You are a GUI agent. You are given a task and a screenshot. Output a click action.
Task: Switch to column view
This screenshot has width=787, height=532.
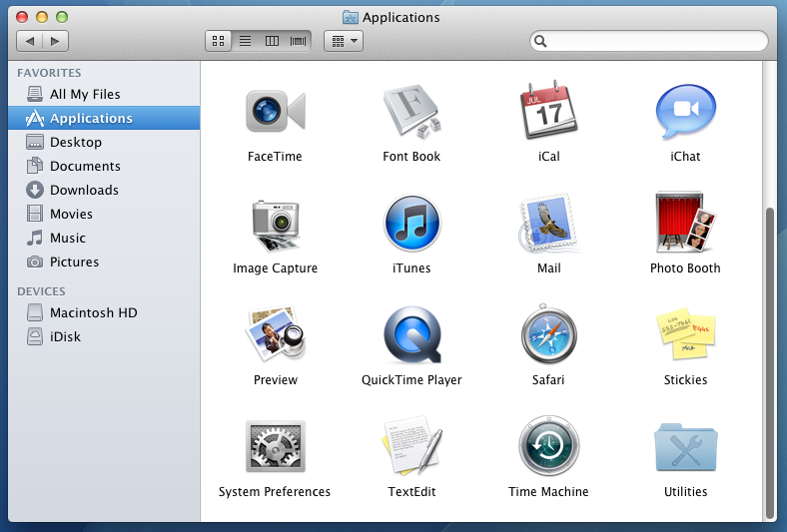pos(272,41)
